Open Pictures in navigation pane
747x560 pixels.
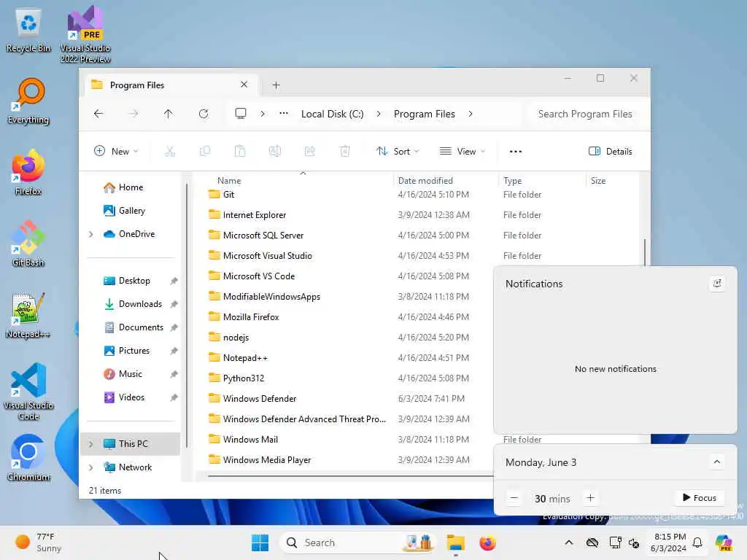[134, 351]
